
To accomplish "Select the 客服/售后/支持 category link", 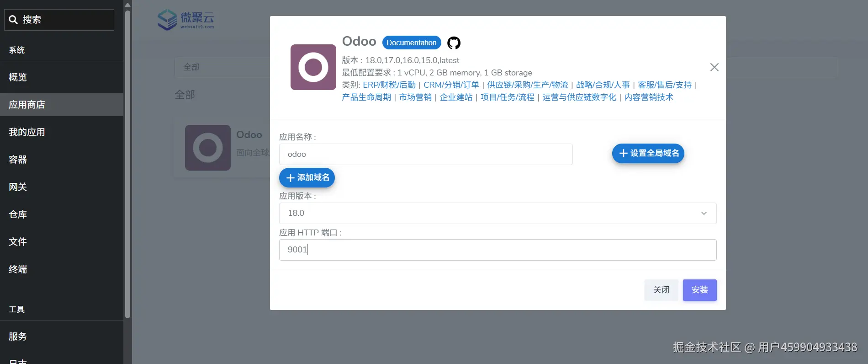I will (665, 85).
